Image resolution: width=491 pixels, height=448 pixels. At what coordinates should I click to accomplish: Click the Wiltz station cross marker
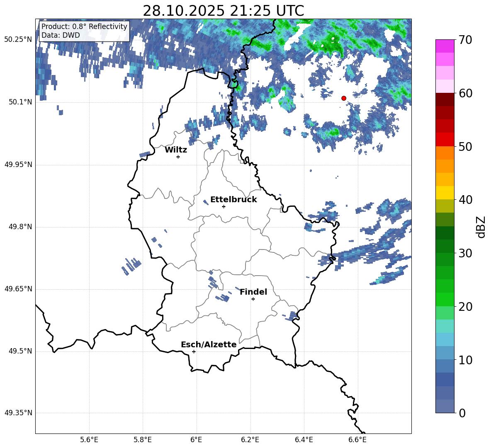178,157
